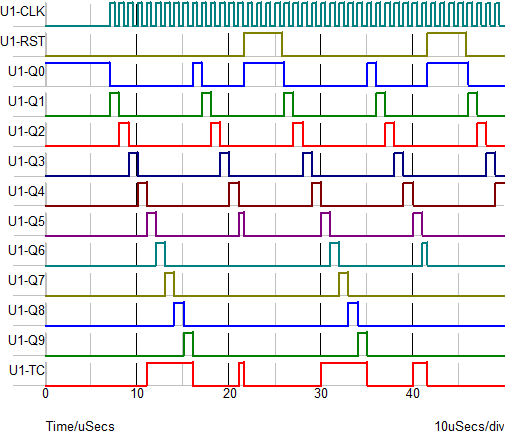Image resolution: width=506 pixels, height=433 pixels.
Task: Click the 30 tick on time axis
Action: (321, 394)
